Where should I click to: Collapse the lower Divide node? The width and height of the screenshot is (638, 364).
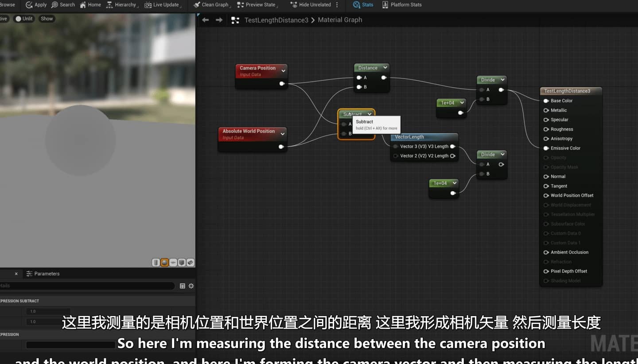tap(502, 154)
